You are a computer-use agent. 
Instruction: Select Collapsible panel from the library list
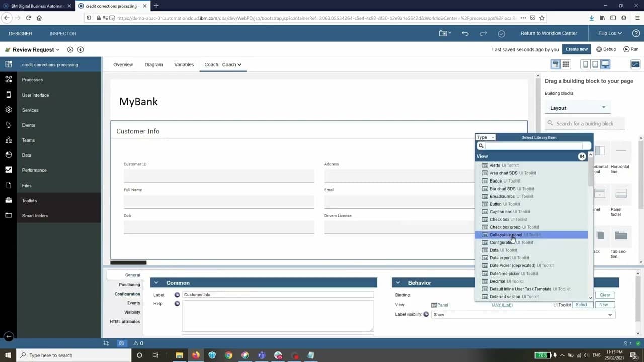click(x=506, y=235)
